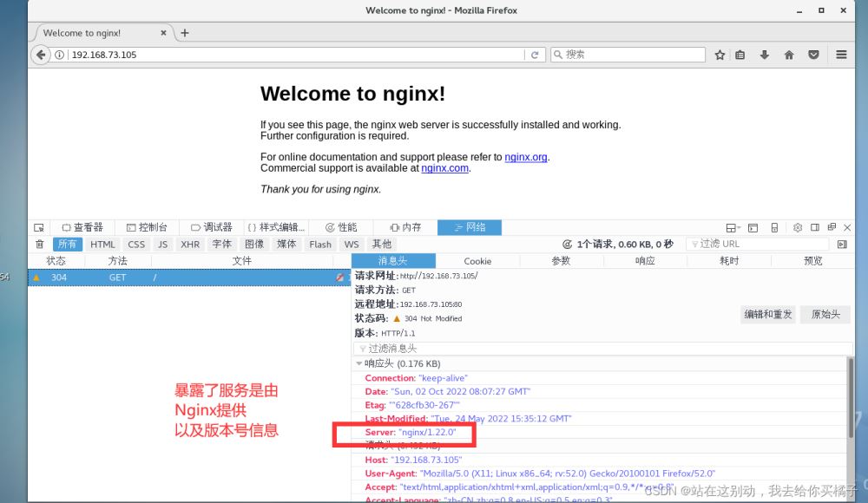Filter requests by XHR
The height and width of the screenshot is (503, 868).
click(x=190, y=244)
